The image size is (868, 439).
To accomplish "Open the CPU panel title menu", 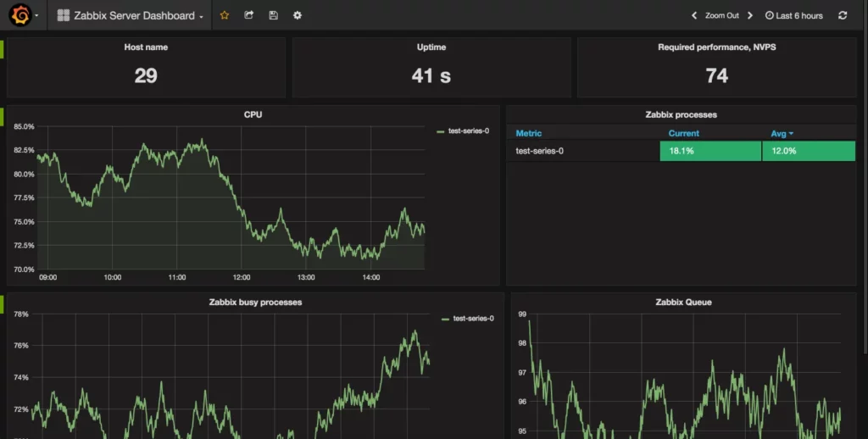I will point(253,114).
